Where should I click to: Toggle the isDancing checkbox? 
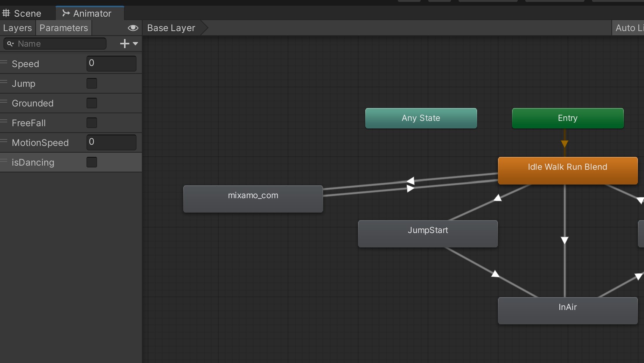click(92, 162)
